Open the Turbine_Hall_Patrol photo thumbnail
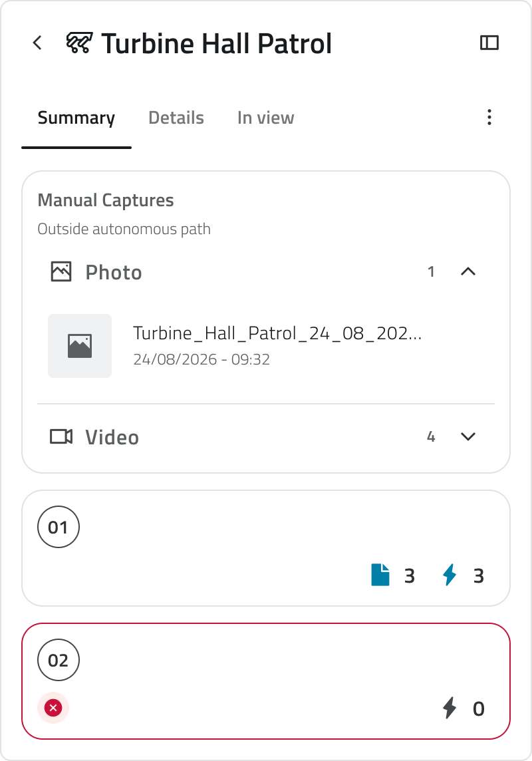 [80, 345]
